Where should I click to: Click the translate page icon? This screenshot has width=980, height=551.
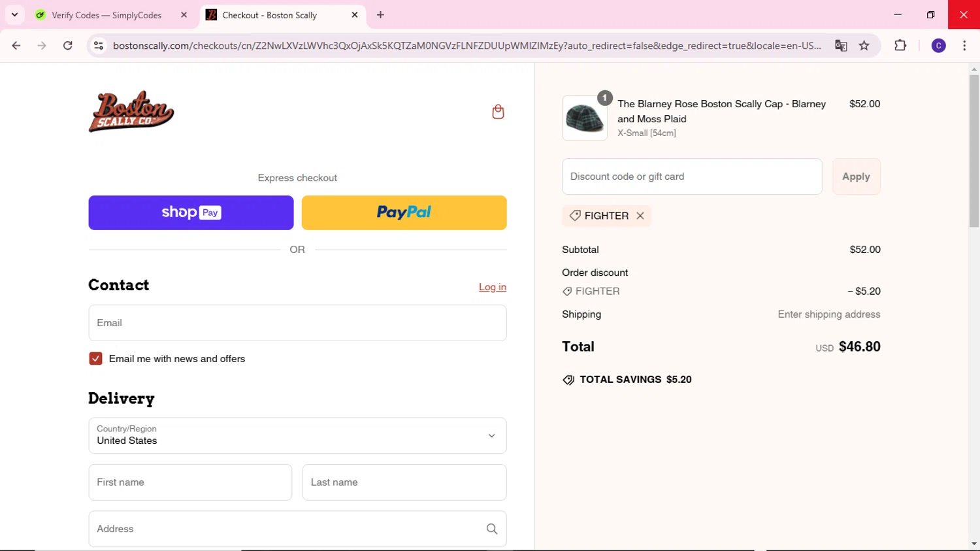pos(841,46)
